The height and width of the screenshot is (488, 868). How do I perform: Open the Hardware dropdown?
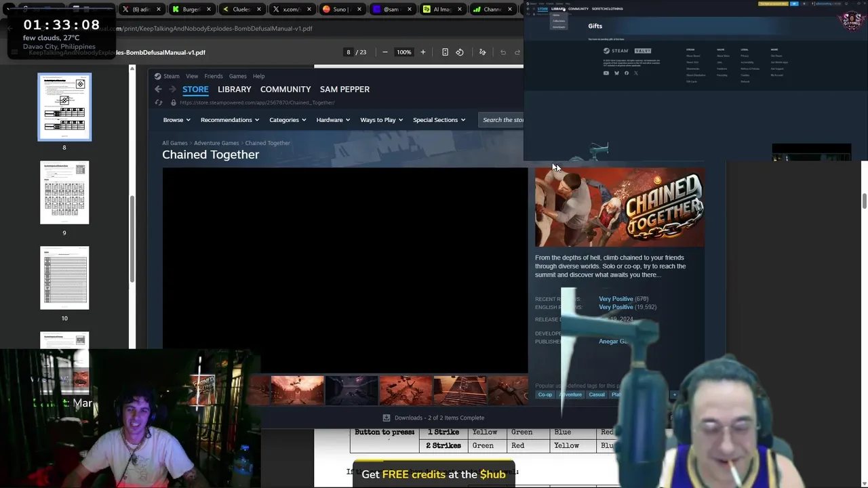tap(333, 120)
